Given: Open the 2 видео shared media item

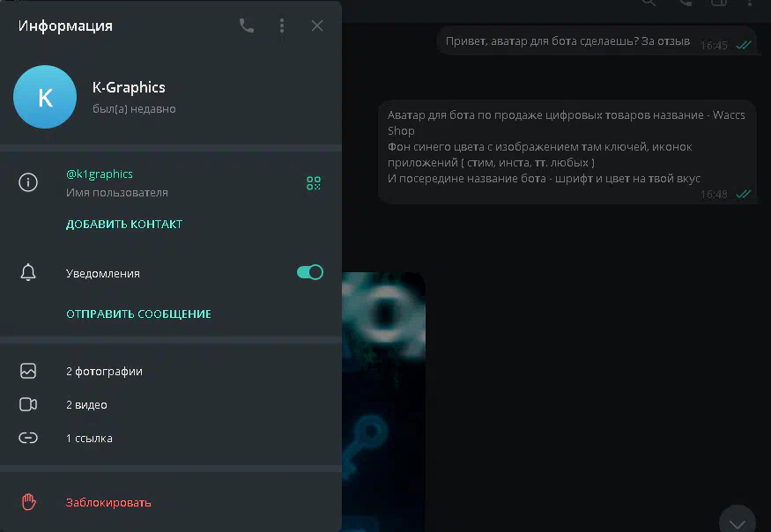Looking at the screenshot, I should click(x=86, y=405).
